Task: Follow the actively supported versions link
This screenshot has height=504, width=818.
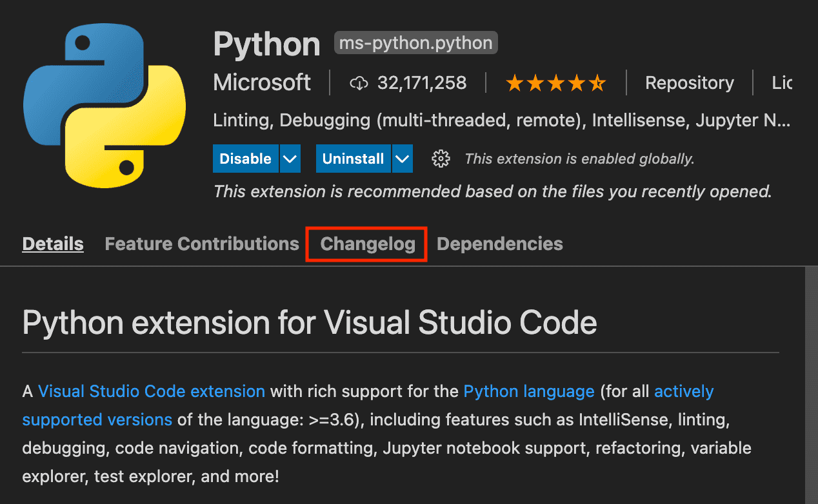Action: click(368, 405)
